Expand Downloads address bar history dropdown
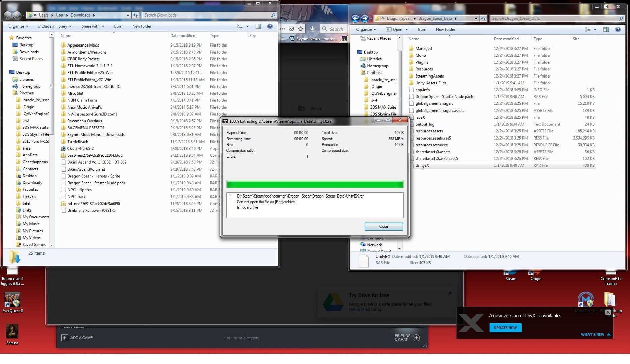630x364 pixels. tap(128, 15)
